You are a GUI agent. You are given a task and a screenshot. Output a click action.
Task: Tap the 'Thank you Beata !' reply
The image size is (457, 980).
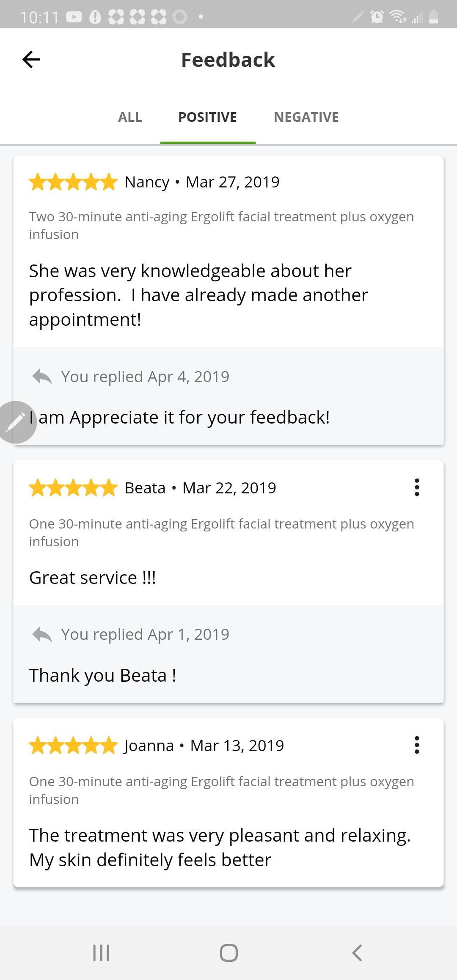click(102, 675)
